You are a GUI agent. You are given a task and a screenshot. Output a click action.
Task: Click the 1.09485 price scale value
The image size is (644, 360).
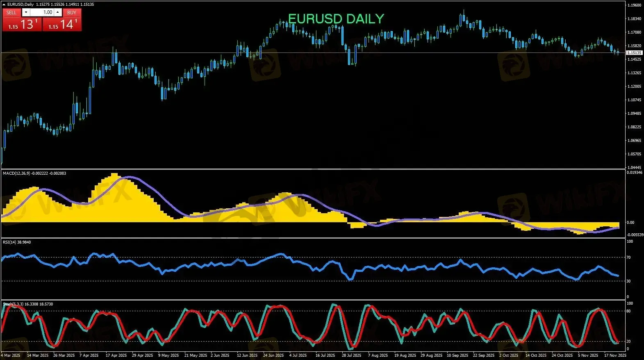tap(634, 114)
